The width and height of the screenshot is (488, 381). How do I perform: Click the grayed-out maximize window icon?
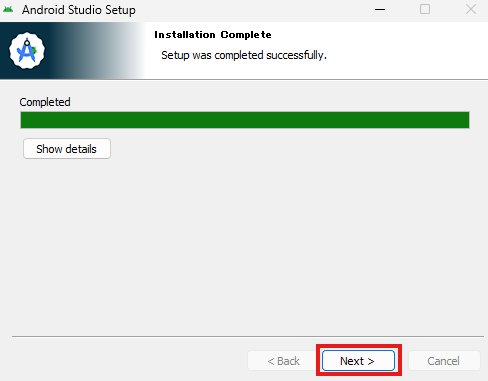(x=425, y=9)
